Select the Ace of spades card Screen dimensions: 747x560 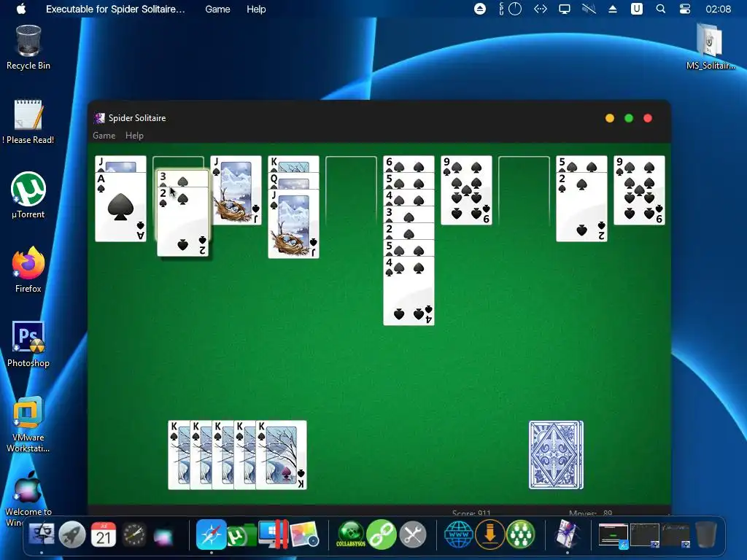[120, 207]
